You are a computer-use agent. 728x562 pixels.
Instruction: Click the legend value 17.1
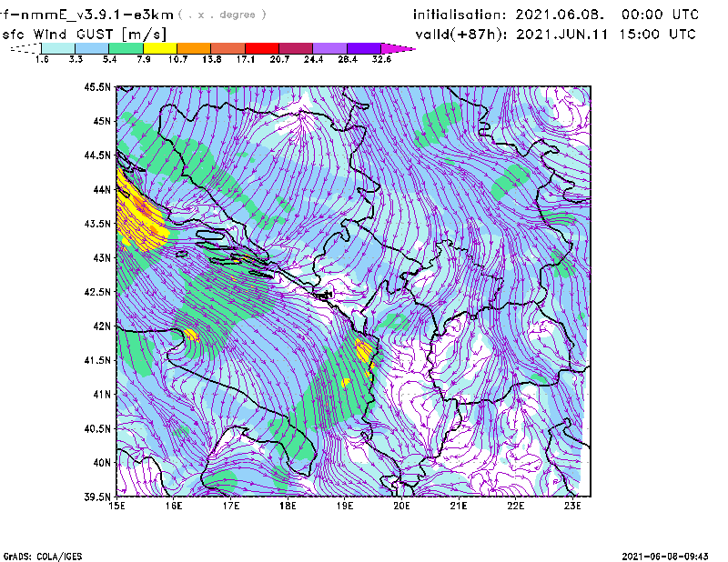[246, 59]
